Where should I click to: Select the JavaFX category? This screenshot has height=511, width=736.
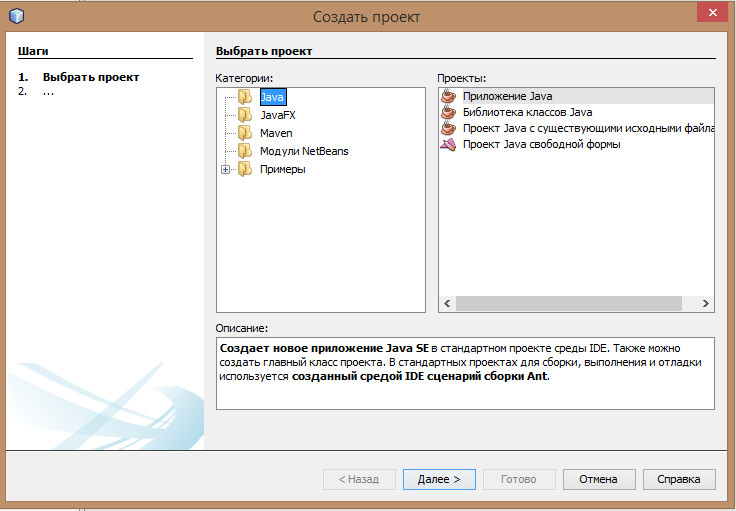click(x=278, y=115)
